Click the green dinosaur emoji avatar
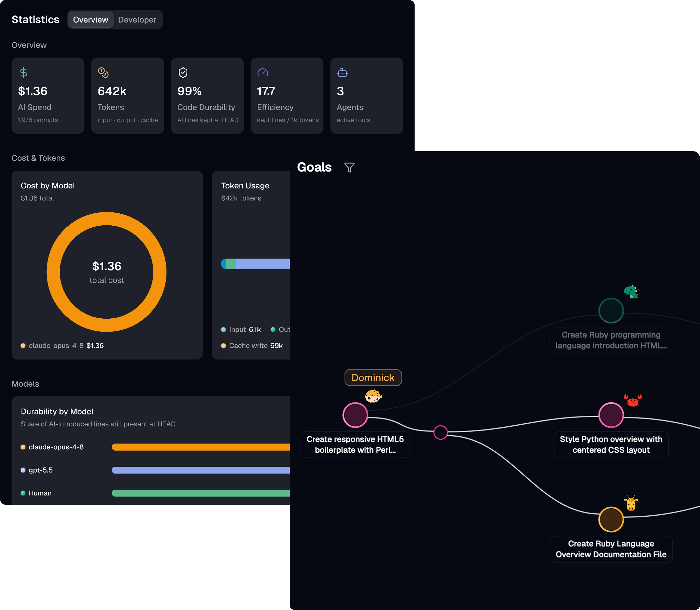Image resolution: width=700 pixels, height=610 pixels. tap(631, 292)
